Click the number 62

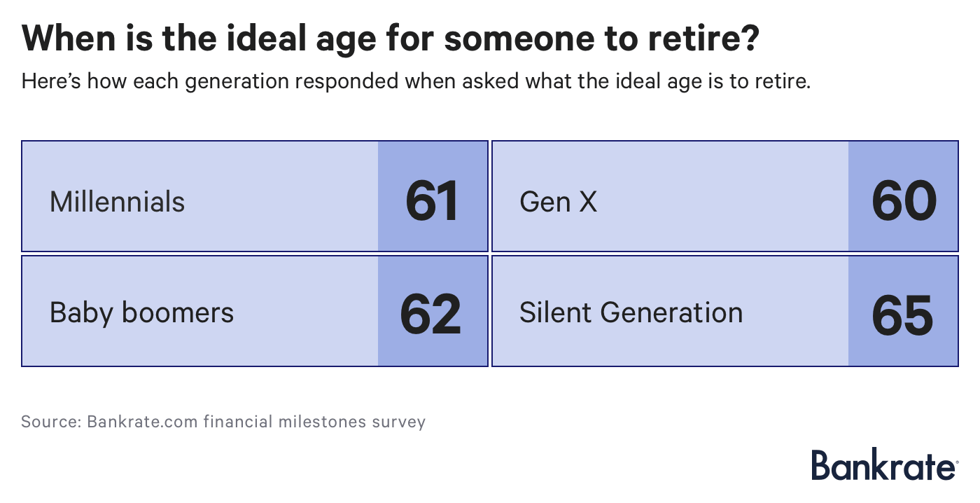point(430,312)
